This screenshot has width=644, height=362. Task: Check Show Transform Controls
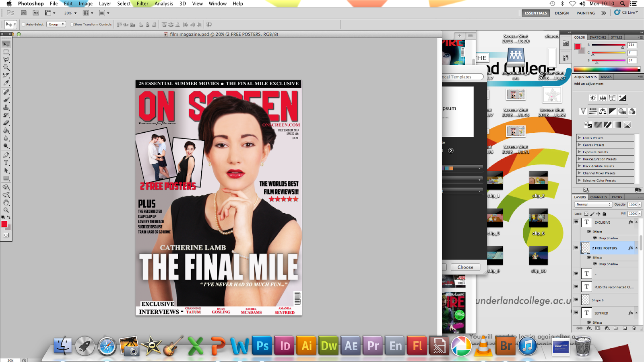click(x=71, y=24)
